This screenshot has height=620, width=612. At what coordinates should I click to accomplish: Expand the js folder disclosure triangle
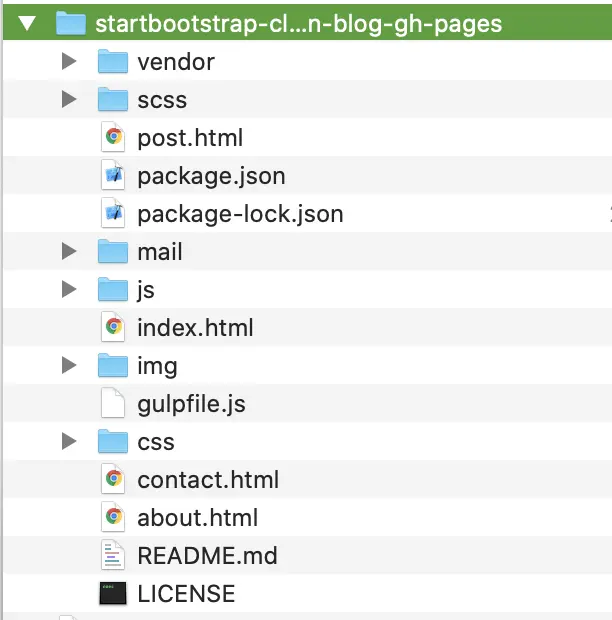coord(68,289)
